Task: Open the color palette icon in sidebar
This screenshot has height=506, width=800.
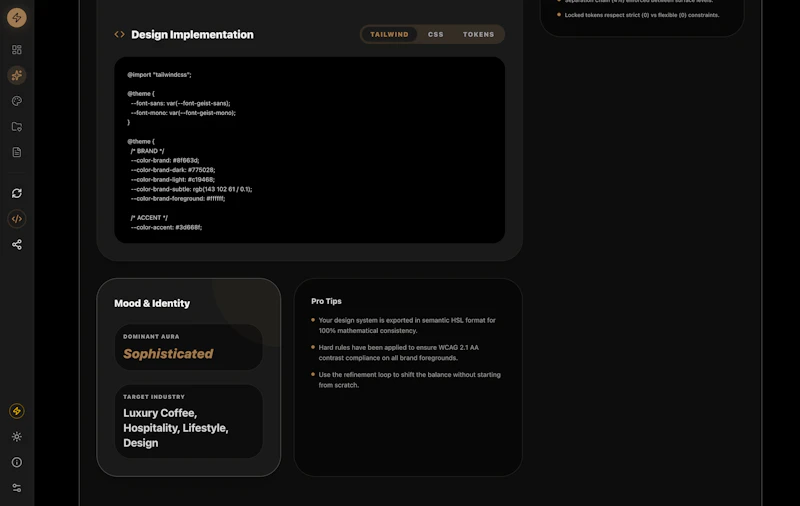Action: point(17,101)
